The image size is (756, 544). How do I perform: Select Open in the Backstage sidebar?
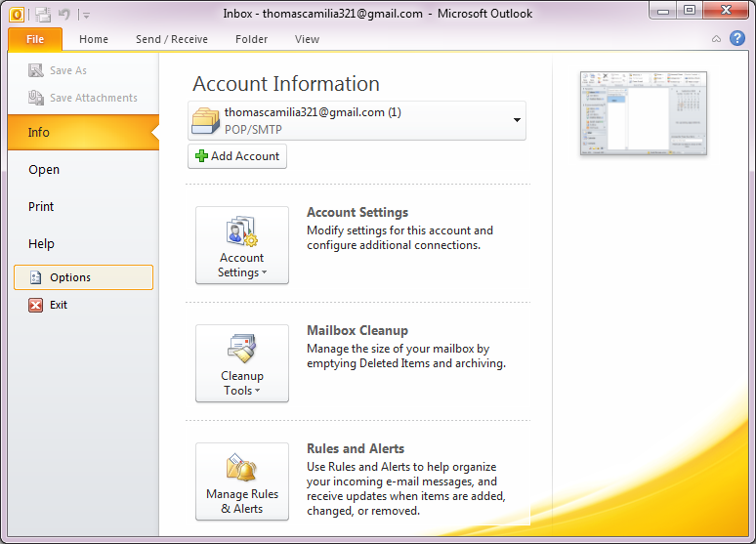[44, 170]
